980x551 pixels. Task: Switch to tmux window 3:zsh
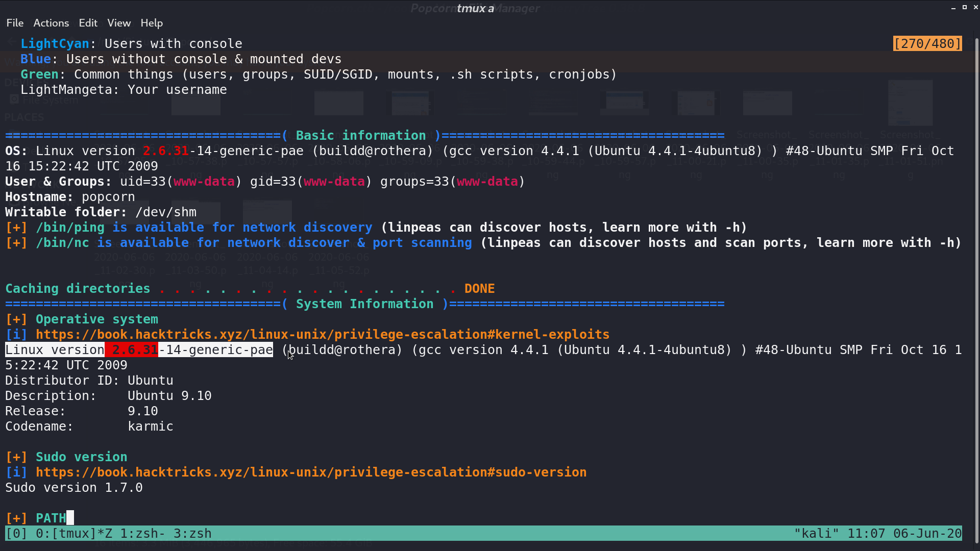pos(192,534)
